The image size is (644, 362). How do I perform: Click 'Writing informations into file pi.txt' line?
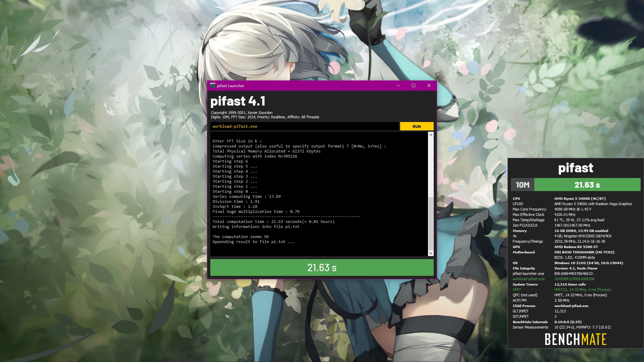pos(256,227)
